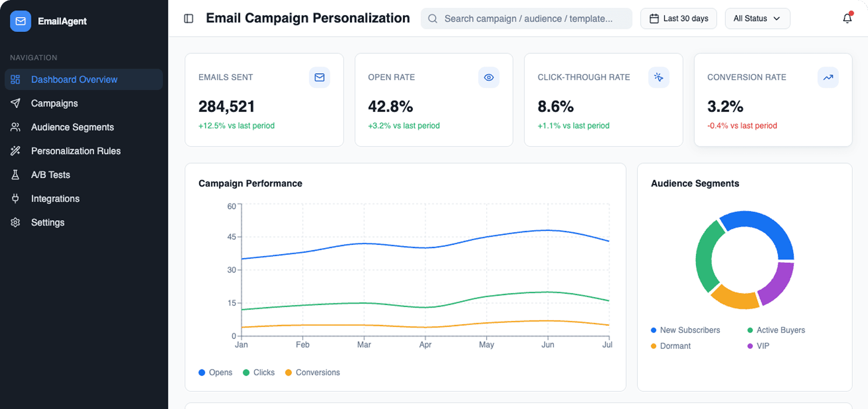Toggle the Conversions legend entry
Viewport: 868px width, 409px height.
312,372
